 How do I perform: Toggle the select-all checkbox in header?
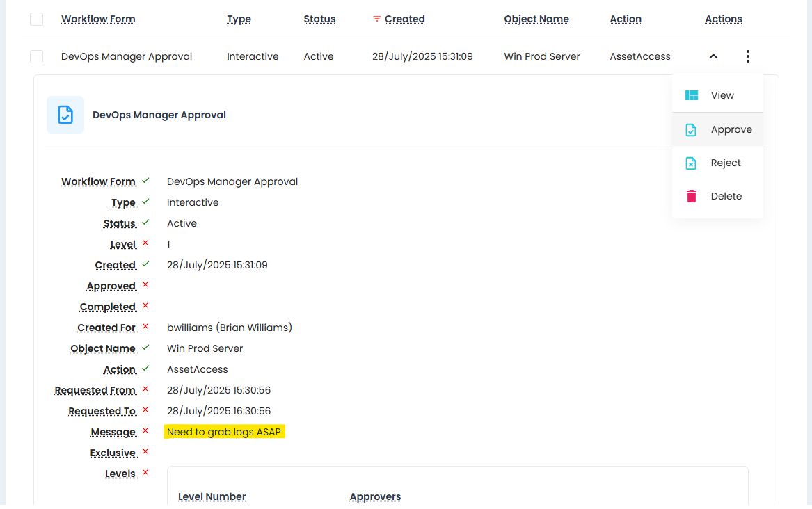pos(37,19)
